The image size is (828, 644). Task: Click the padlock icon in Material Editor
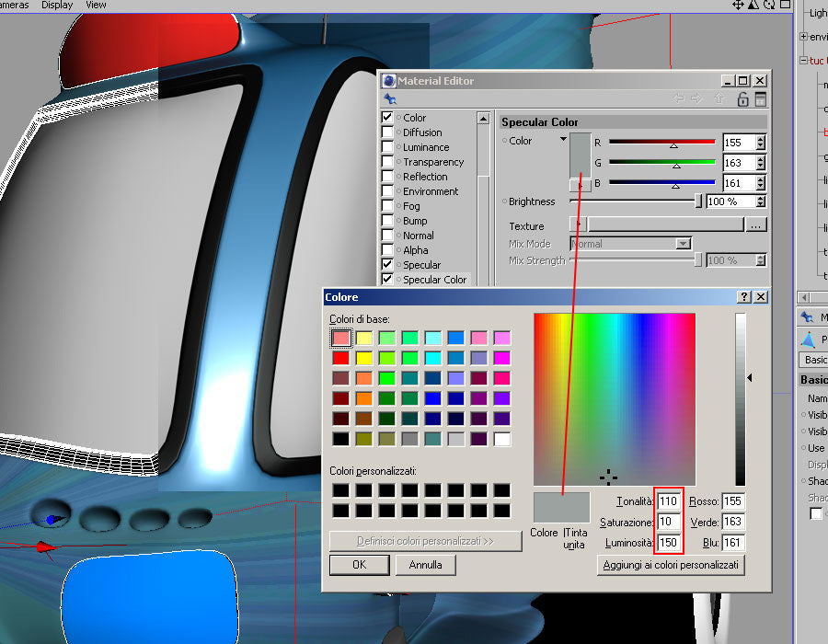[742, 99]
